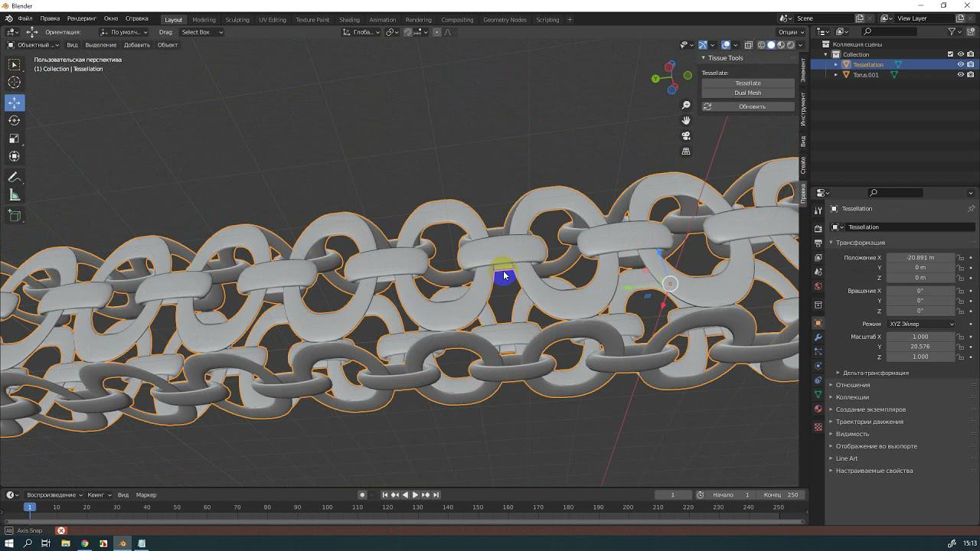Open the Рендеринг menu
This screenshot has height=551, width=980.
coord(81,18)
